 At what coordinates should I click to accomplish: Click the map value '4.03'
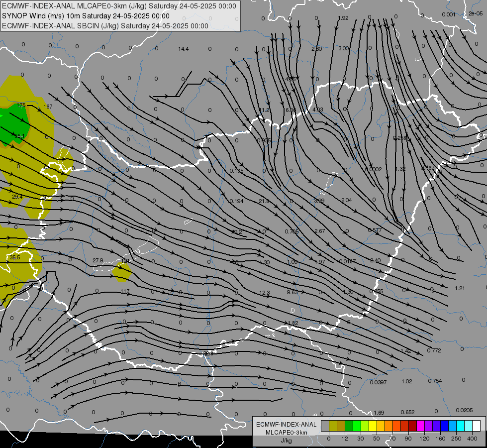point(318,110)
